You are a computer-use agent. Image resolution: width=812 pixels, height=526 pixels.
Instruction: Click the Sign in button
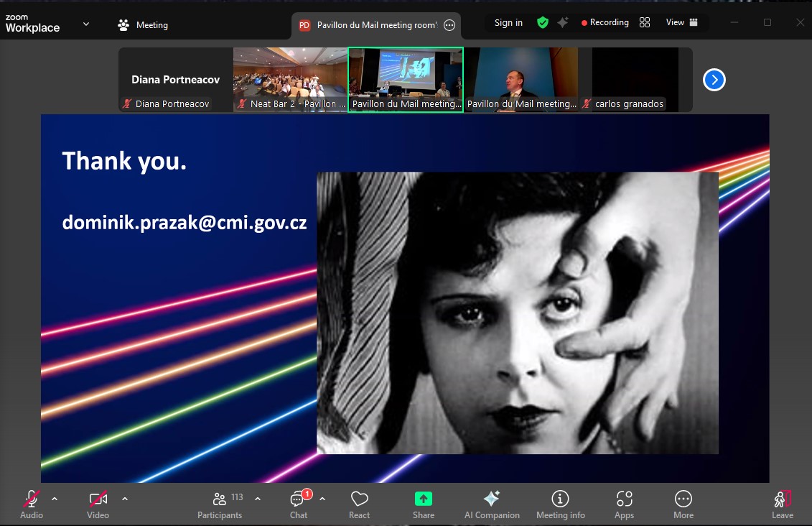click(508, 23)
